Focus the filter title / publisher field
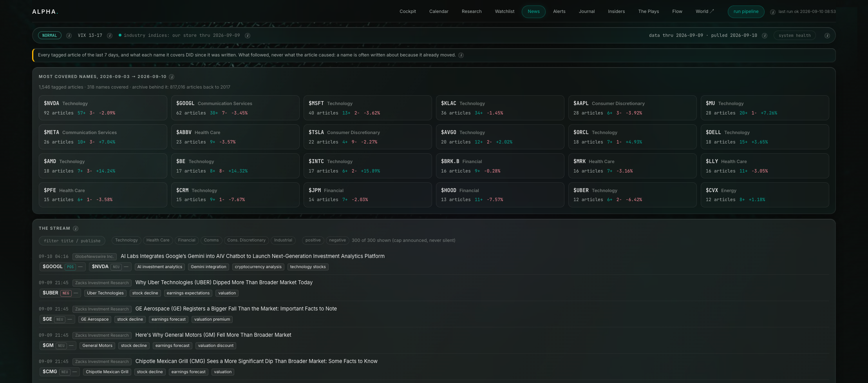This screenshot has height=383, width=868. click(x=72, y=241)
